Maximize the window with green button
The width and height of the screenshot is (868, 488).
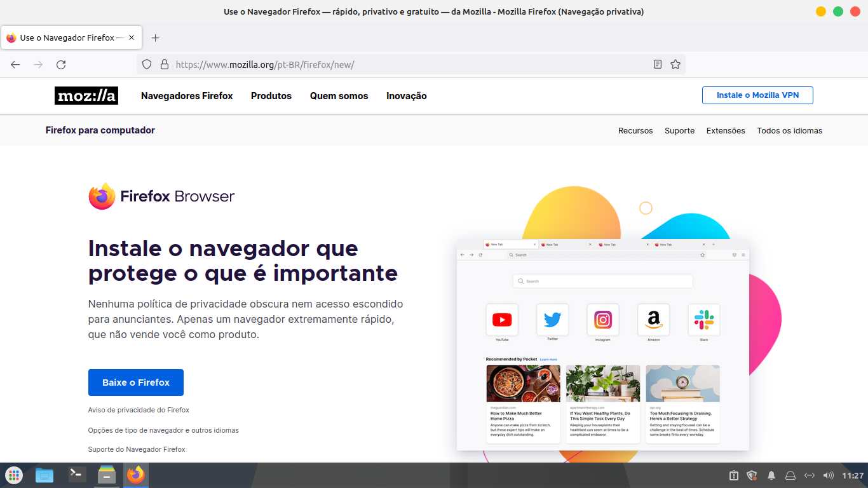[x=838, y=11]
